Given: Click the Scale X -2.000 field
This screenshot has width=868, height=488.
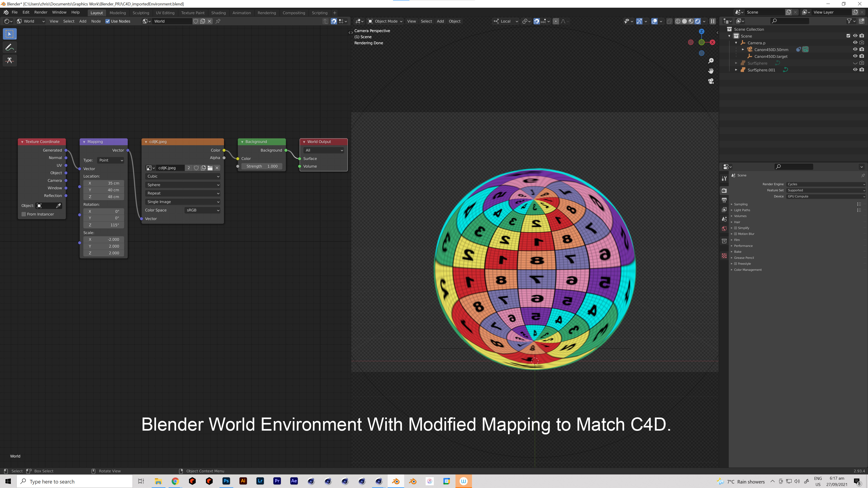Looking at the screenshot, I should tap(104, 239).
